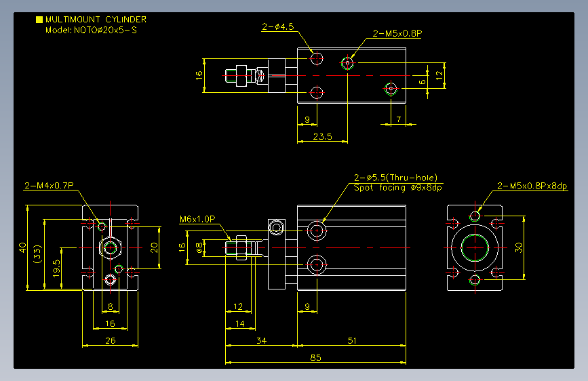Select the 85 overall length dimension

(316, 357)
